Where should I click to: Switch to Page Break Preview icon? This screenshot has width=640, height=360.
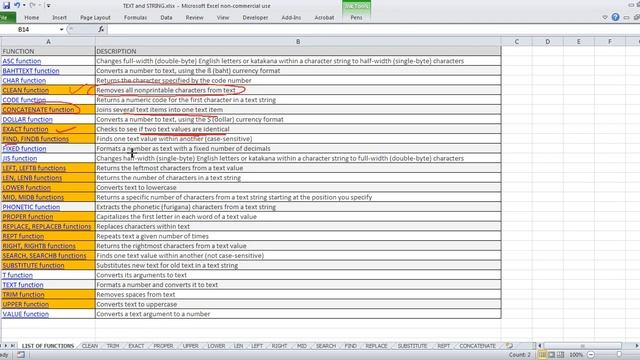pos(560,355)
